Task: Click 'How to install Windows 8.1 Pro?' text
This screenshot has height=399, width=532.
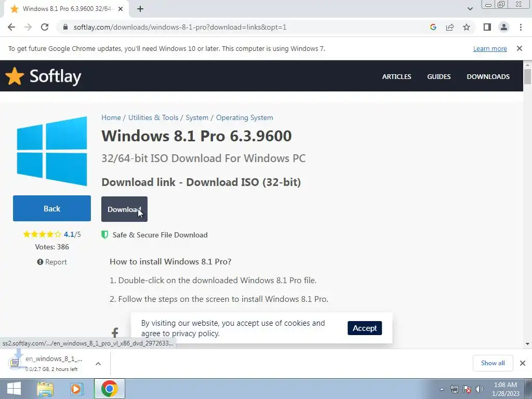Action: pyautogui.click(x=170, y=262)
